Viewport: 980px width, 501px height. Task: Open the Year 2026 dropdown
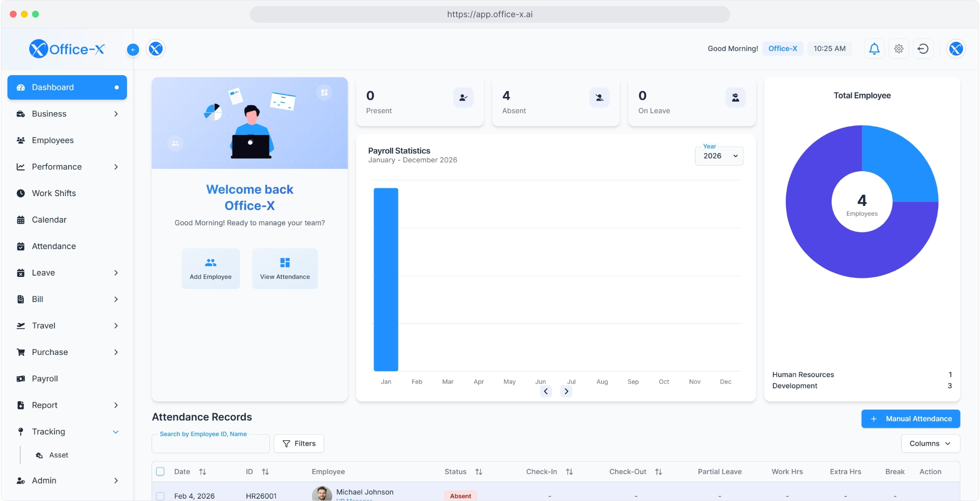[x=719, y=156]
